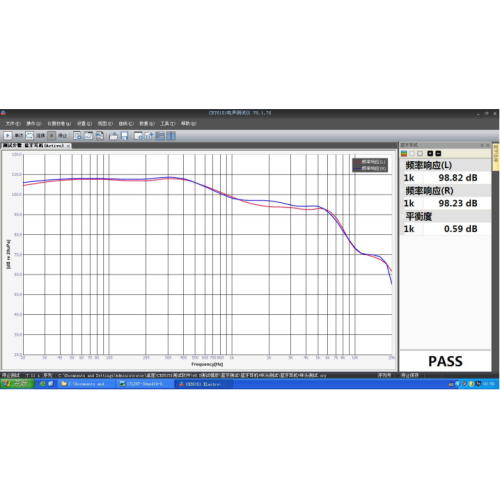This screenshot has width=500, height=500.
Task: Tile windows horizontally with the stacked rows icon
Action: [160, 136]
